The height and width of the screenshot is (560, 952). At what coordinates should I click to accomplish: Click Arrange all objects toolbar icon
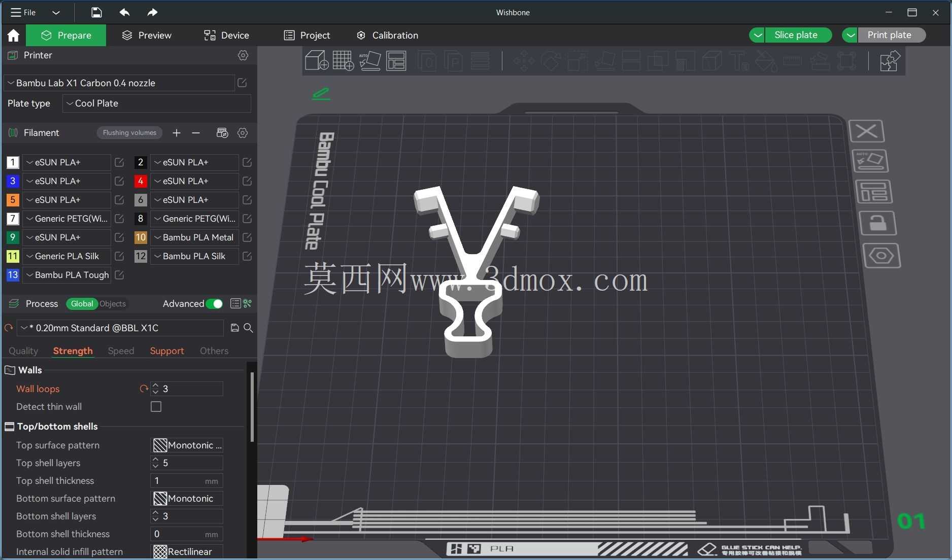[x=396, y=60]
